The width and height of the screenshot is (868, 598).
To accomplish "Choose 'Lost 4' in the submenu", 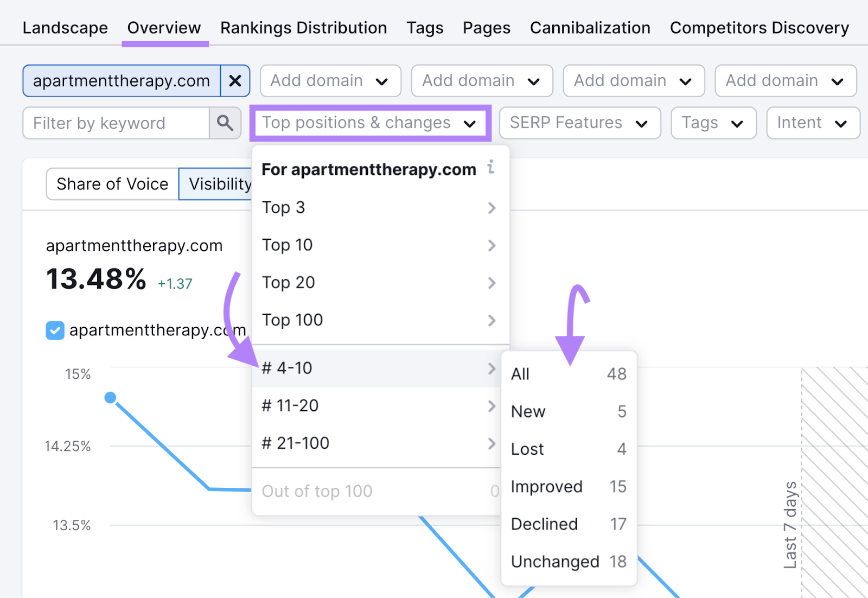I will (x=569, y=449).
